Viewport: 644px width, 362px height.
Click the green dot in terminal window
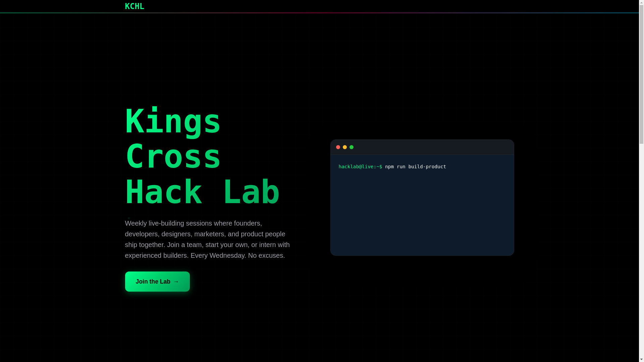[x=352, y=147]
